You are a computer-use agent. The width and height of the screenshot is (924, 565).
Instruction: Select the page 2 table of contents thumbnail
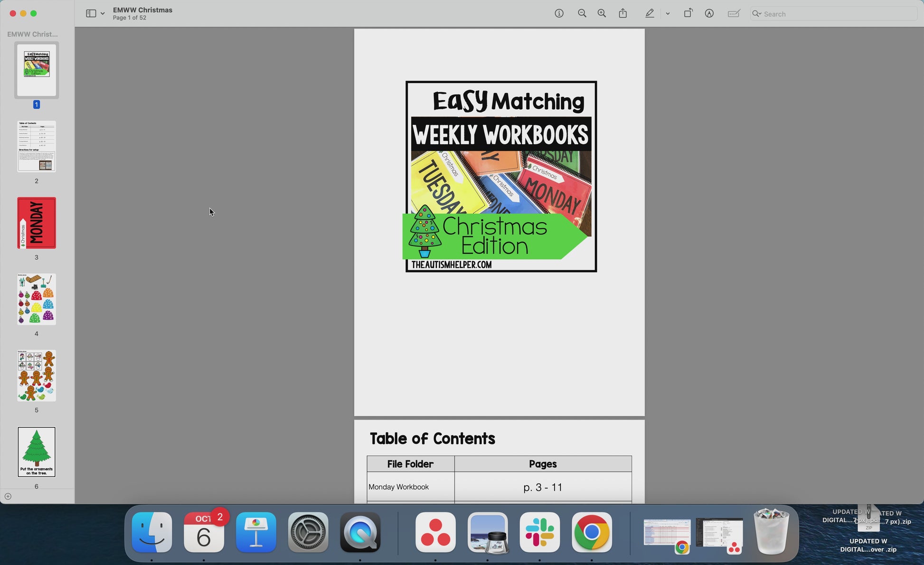37,146
